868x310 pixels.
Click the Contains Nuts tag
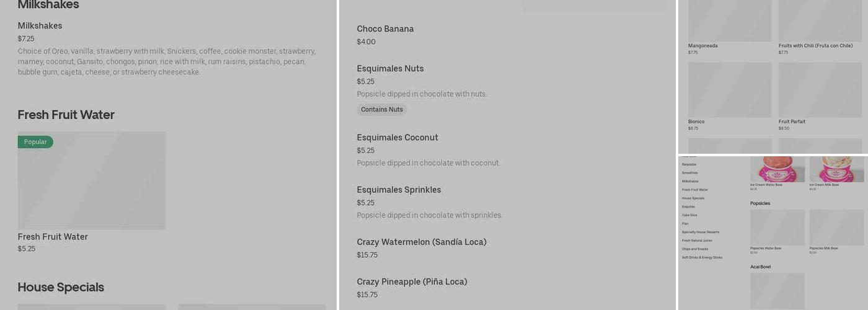pyautogui.click(x=382, y=110)
